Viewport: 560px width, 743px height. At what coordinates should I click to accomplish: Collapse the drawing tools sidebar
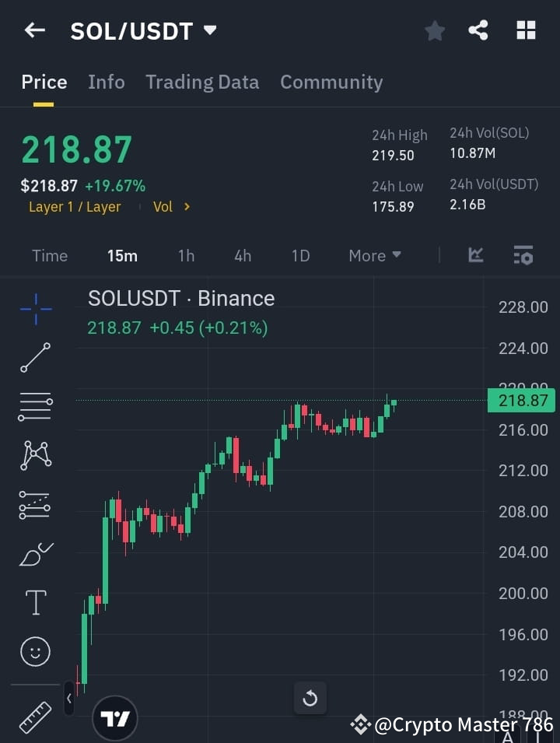click(x=69, y=699)
